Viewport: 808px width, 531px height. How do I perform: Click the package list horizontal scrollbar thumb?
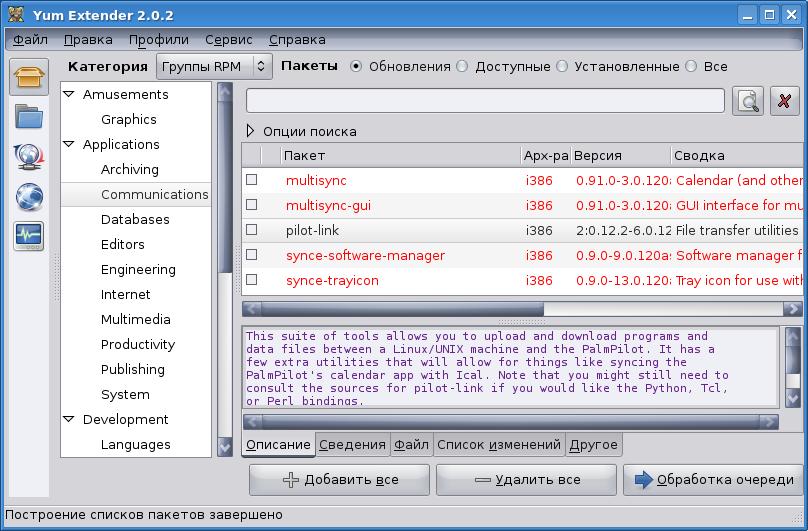402,309
